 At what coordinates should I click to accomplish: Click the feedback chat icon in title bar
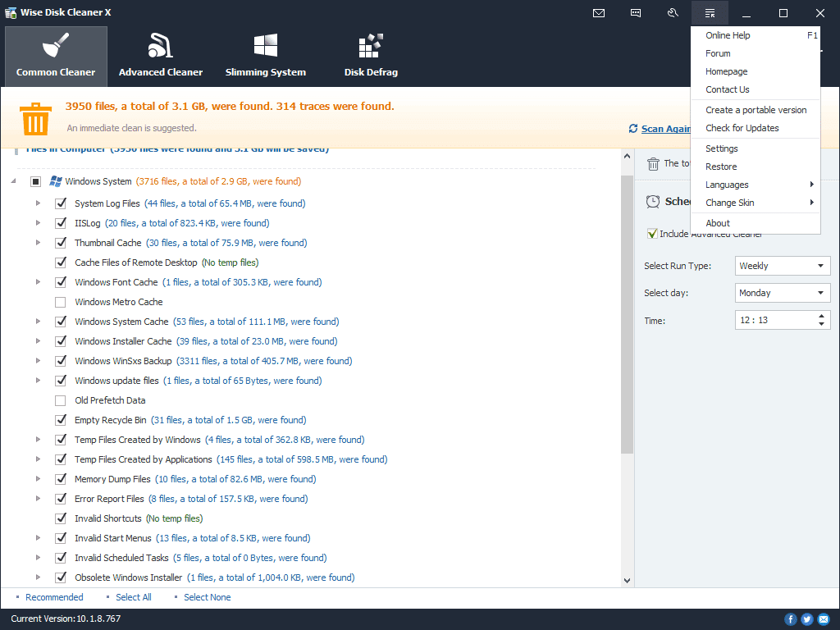coord(636,13)
